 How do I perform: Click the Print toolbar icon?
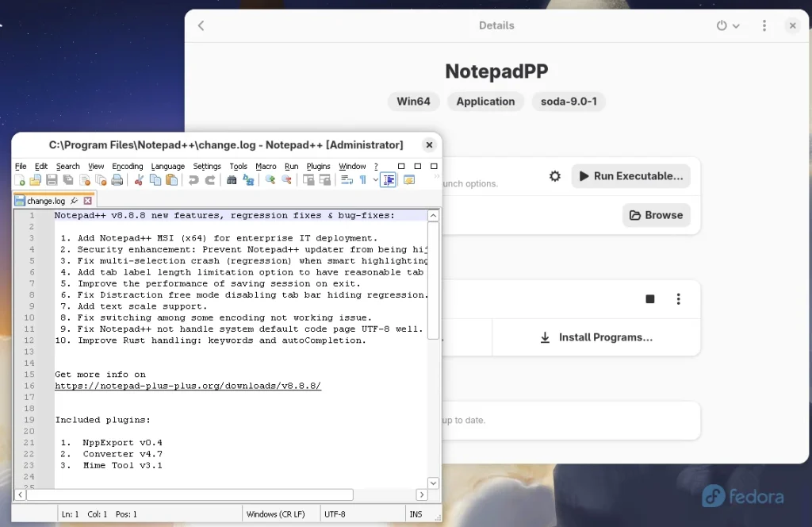[117, 180]
